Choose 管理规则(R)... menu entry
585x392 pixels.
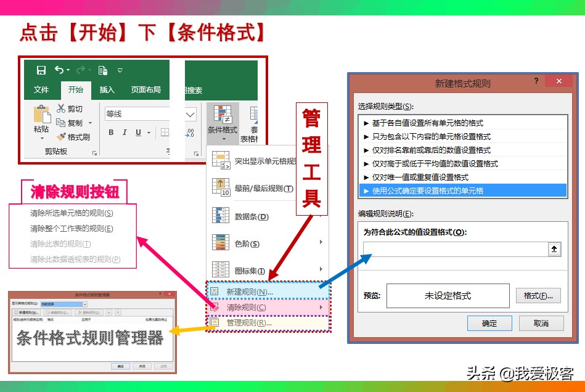(x=268, y=323)
